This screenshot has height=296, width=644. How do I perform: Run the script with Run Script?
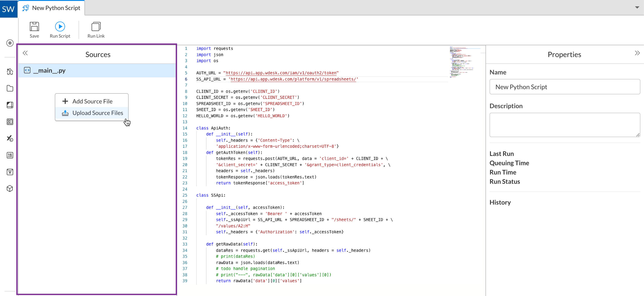[60, 30]
